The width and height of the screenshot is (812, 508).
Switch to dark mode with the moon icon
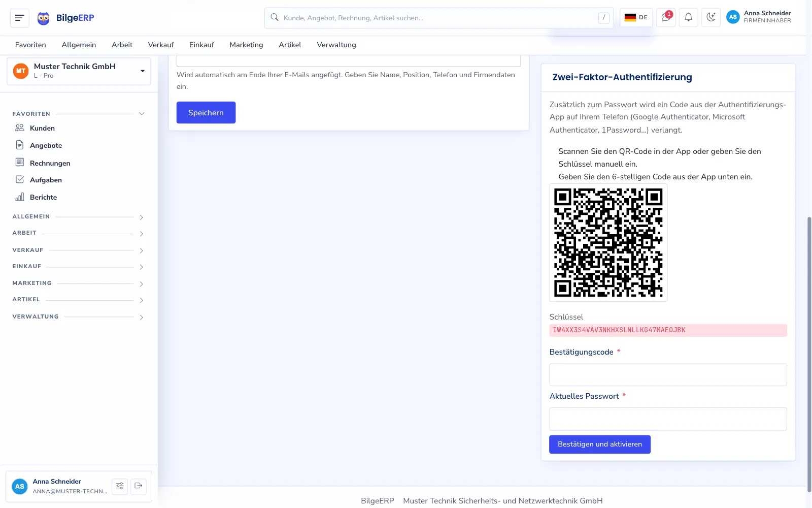coord(711,17)
